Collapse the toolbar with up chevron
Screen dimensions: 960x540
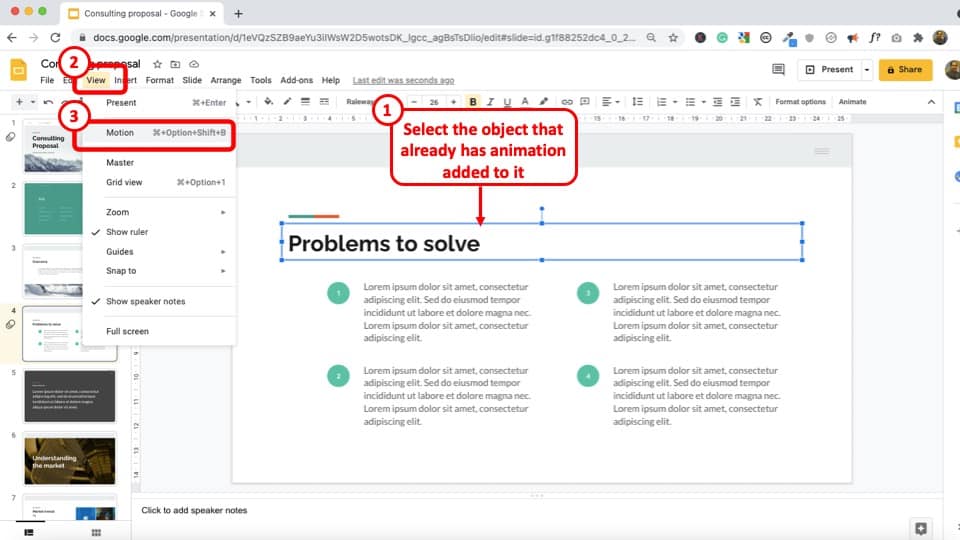931,102
